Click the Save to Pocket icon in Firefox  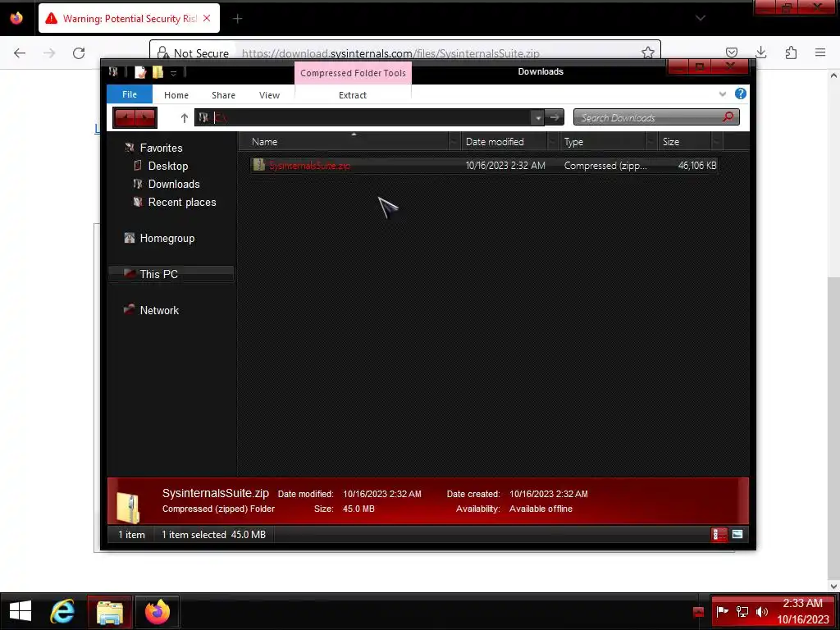pos(731,52)
